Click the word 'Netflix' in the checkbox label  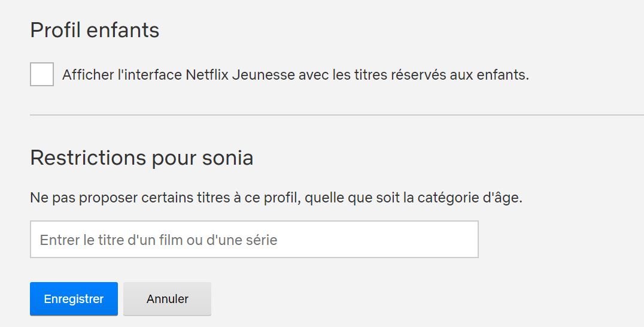point(207,75)
